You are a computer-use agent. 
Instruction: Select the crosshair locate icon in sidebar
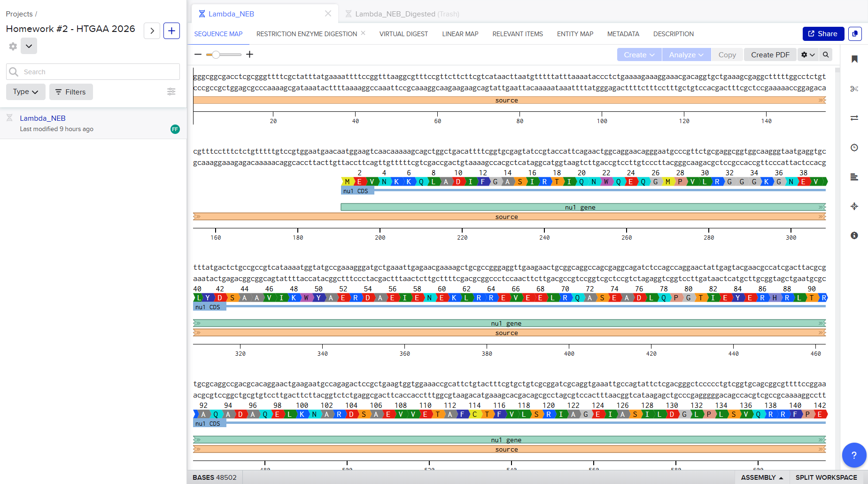click(855, 206)
